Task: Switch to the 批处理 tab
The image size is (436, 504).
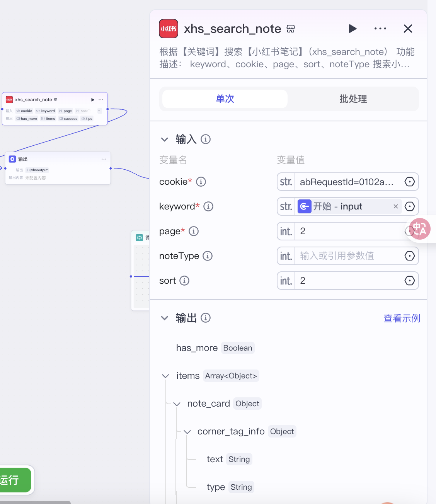Action: [353, 99]
